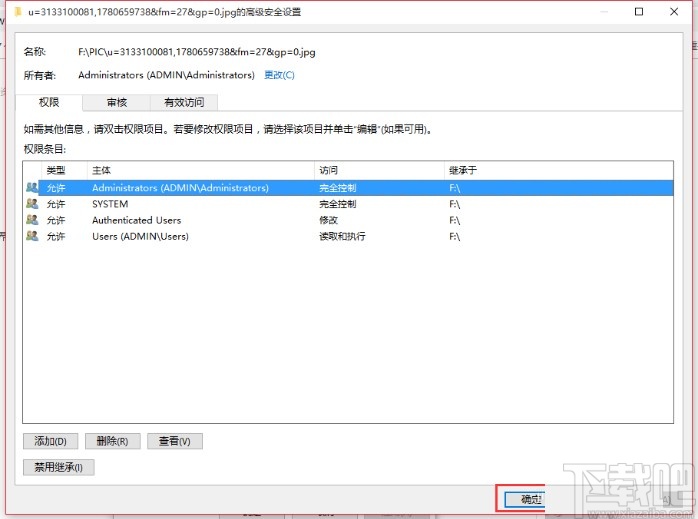The height and width of the screenshot is (519, 698).
Task: Click group icon of Administrators permission row
Action: click(x=32, y=187)
